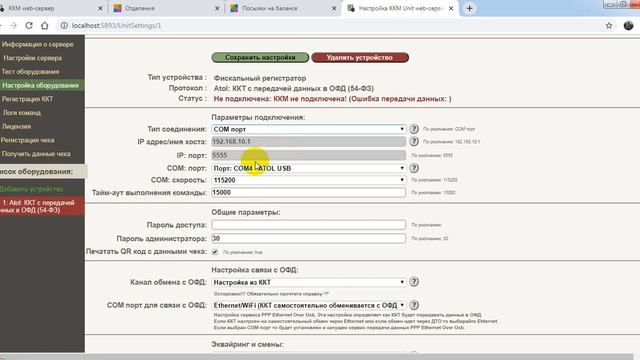
Task: Open Получить данные чека in the sidebar
Action: 36,154
